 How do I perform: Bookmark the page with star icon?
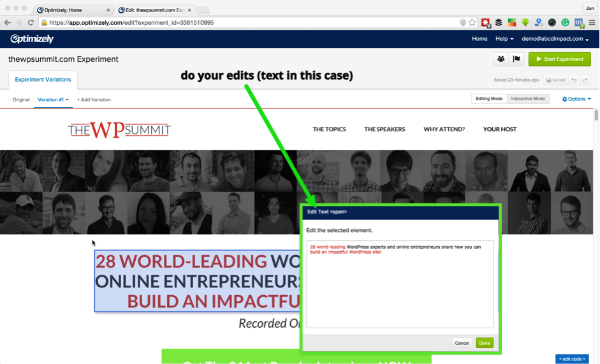click(x=472, y=22)
